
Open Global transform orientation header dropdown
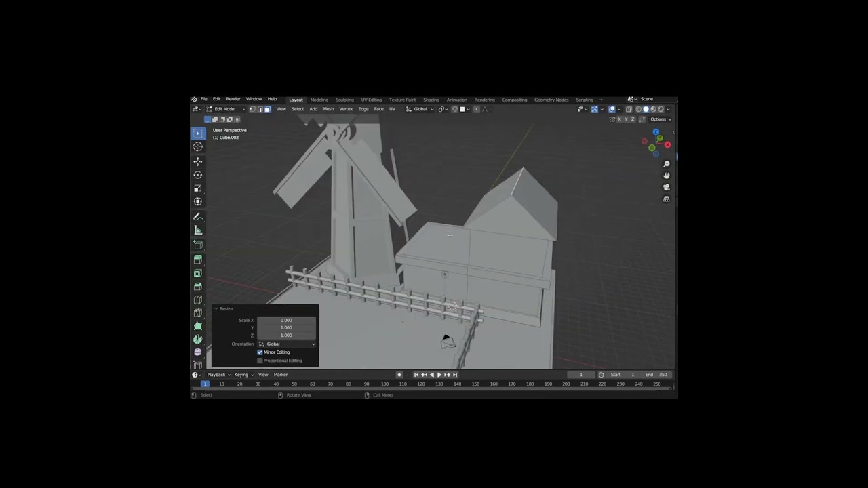point(420,109)
